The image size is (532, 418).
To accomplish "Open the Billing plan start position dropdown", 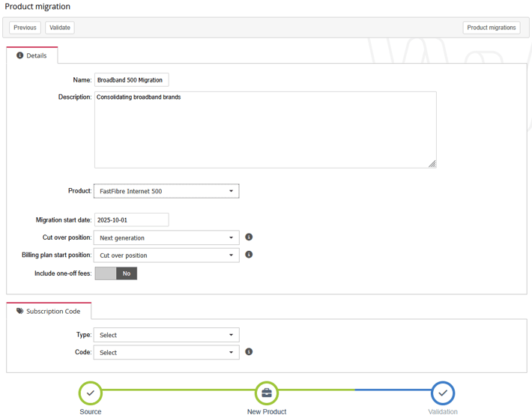I will click(x=166, y=255).
